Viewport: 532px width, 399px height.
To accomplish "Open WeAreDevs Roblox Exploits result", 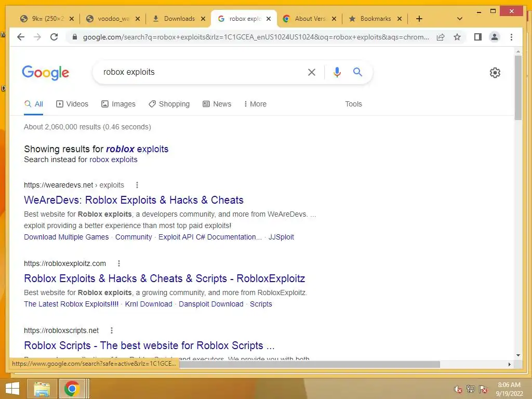I will pyautogui.click(x=134, y=200).
